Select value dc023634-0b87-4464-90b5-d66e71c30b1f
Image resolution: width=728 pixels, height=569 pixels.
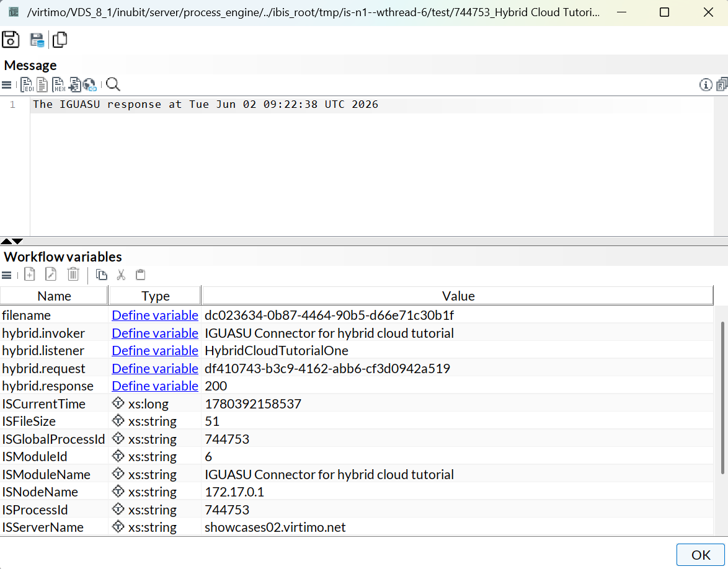pyautogui.click(x=329, y=315)
